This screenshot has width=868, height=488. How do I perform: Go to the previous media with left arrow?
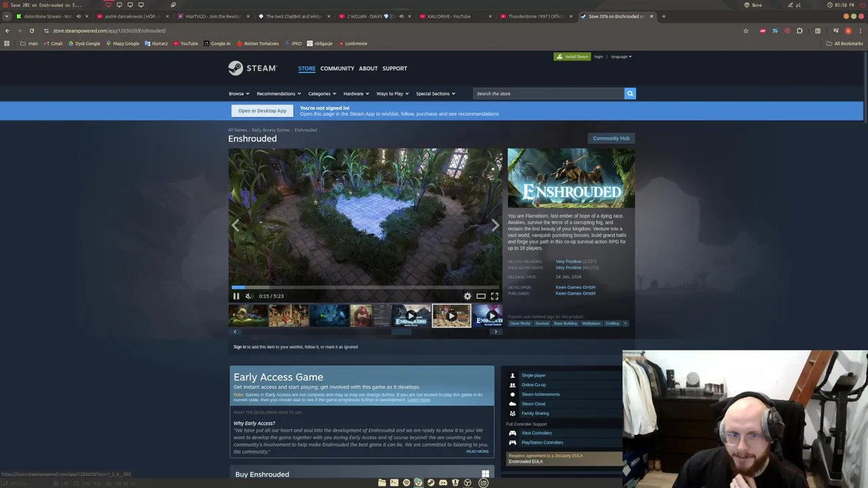click(x=235, y=226)
